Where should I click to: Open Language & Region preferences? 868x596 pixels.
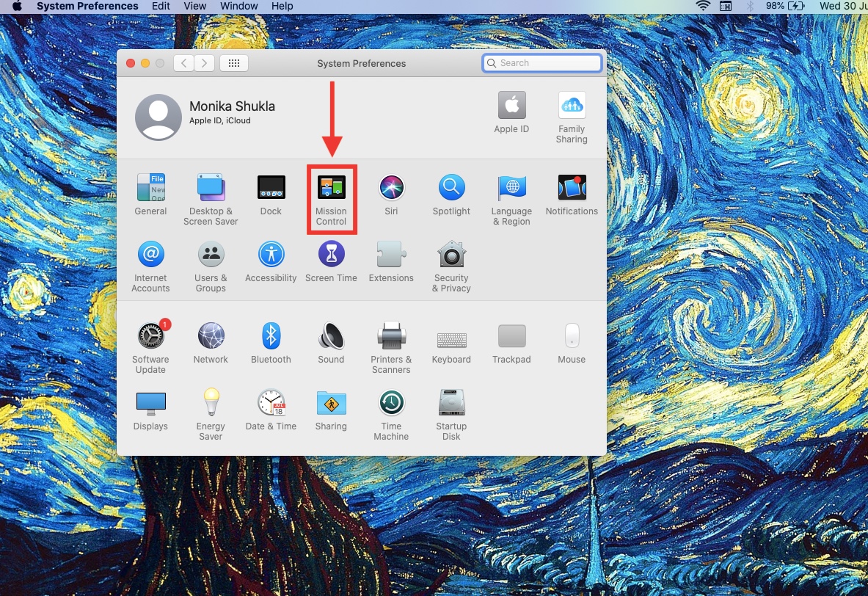click(x=511, y=188)
